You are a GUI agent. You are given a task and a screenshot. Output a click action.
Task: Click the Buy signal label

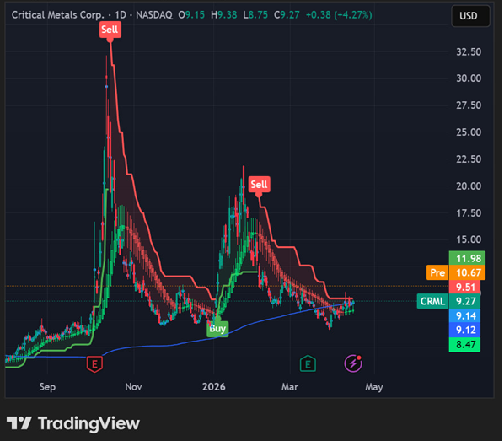coord(217,329)
